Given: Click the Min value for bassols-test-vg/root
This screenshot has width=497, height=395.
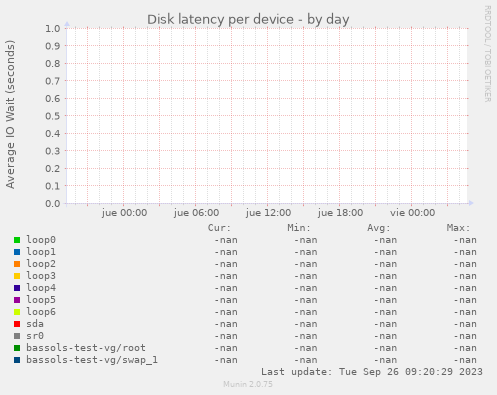Looking at the screenshot, I should (x=306, y=348).
